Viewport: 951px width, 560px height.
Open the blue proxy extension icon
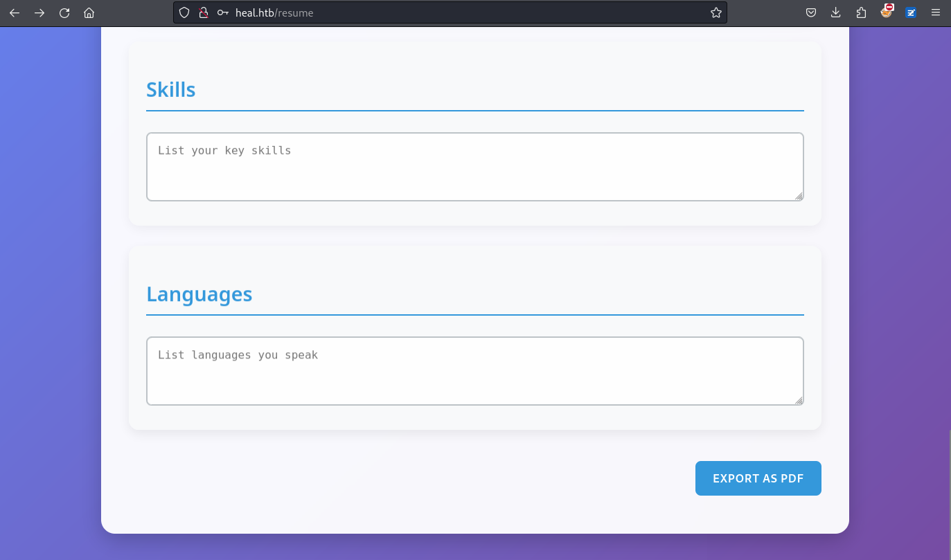[x=912, y=12]
